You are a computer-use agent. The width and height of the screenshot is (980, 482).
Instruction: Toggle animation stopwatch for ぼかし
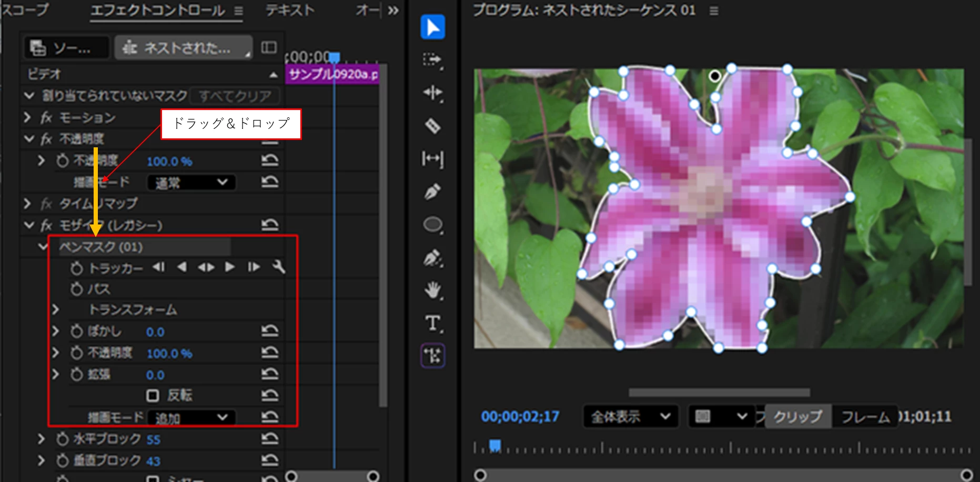[77, 331]
